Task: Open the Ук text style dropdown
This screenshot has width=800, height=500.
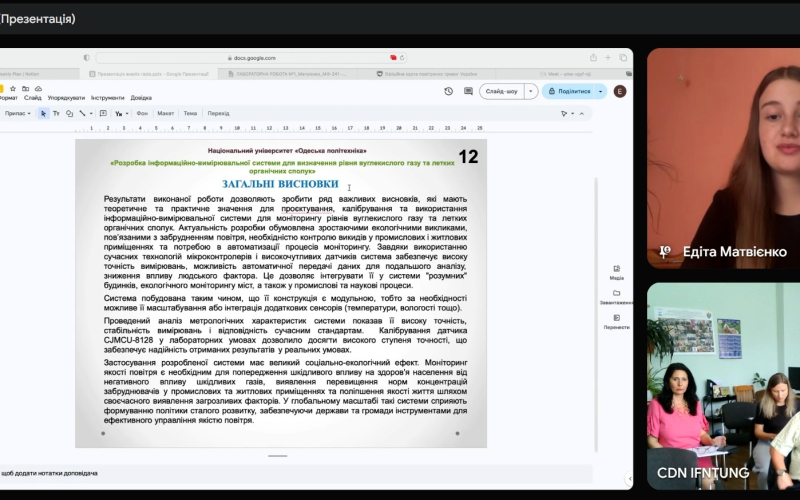Action: [121, 113]
